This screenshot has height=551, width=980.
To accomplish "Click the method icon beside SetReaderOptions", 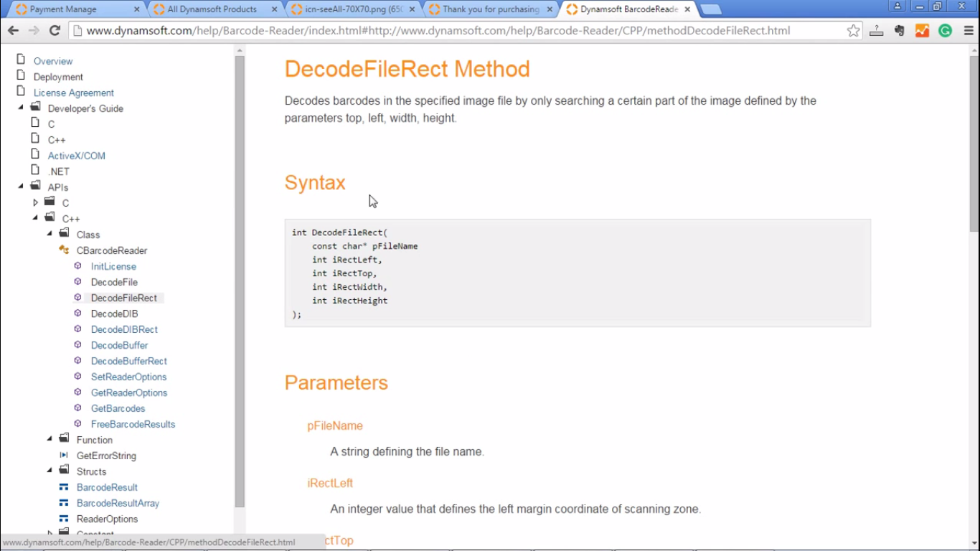I will pos(78,376).
